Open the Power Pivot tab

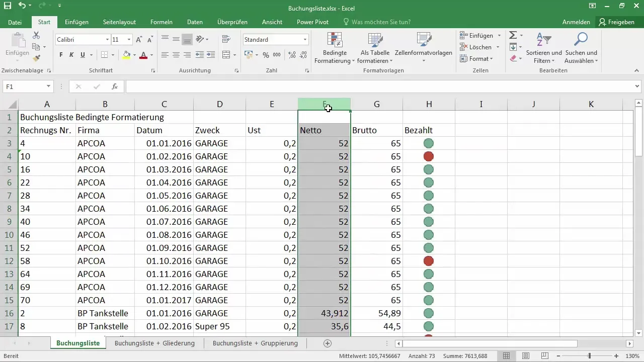pos(312,22)
